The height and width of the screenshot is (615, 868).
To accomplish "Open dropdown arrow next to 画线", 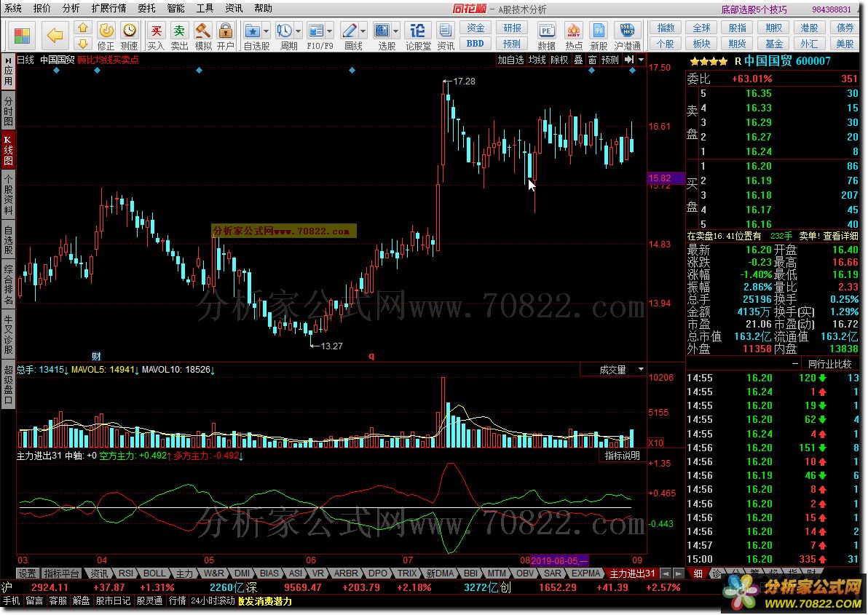I will [x=363, y=31].
